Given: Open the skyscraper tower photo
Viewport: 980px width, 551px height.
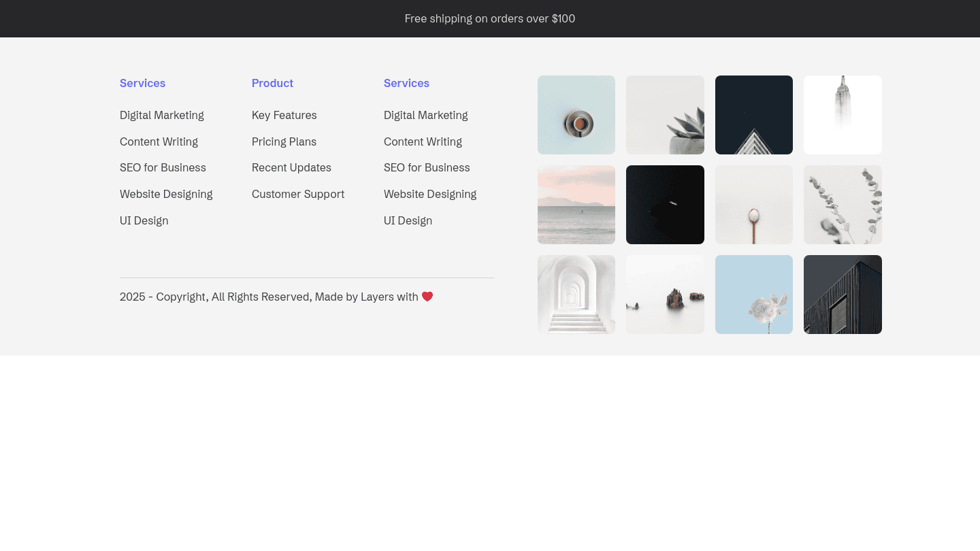Looking at the screenshot, I should click(x=843, y=115).
